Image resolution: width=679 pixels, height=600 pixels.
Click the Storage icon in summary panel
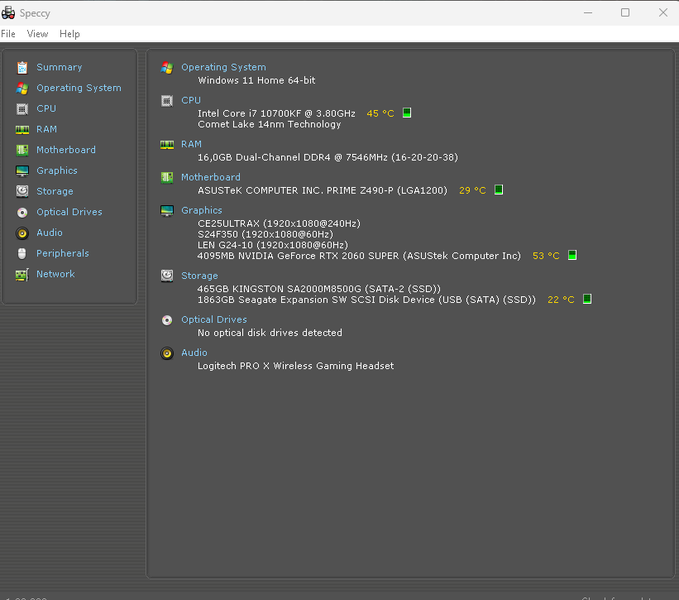point(167,276)
